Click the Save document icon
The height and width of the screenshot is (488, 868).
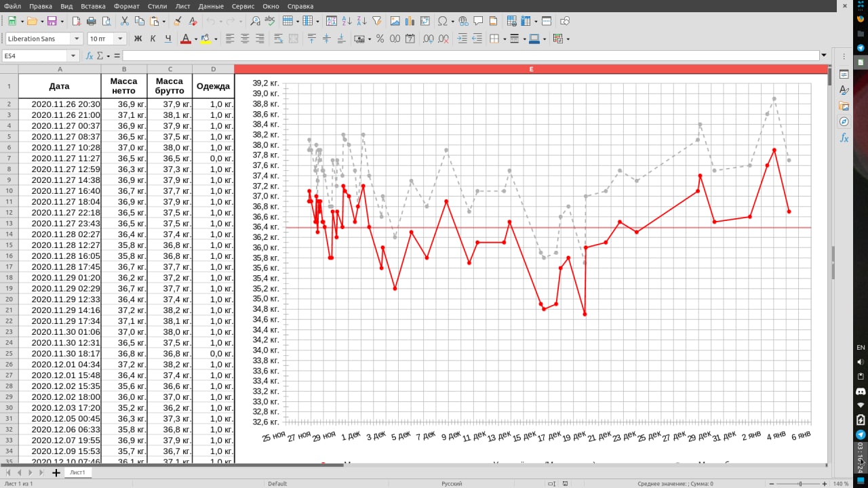pyautogui.click(x=52, y=21)
